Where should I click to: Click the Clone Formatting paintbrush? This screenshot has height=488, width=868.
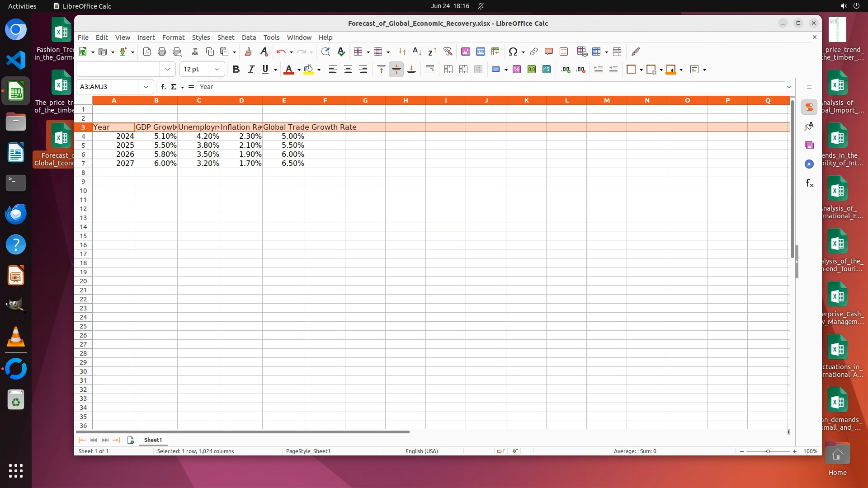point(248,52)
